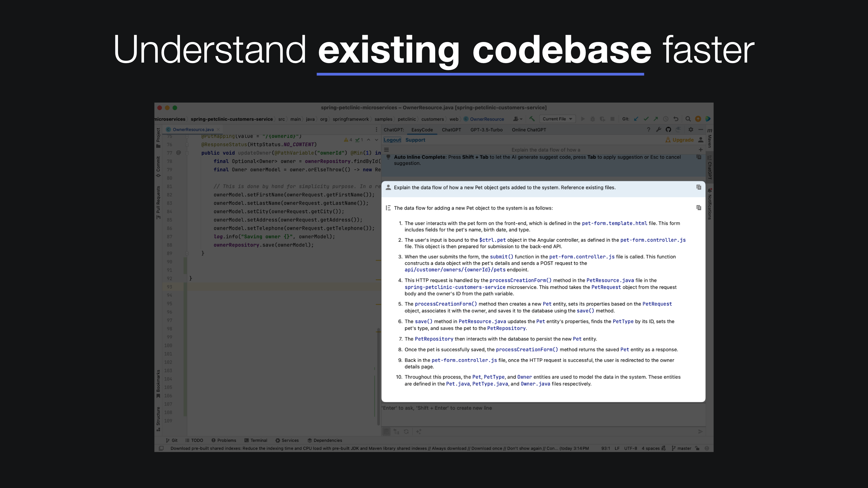Copy the AI response with copy icon
This screenshot has width=868, height=488.
tap(698, 208)
